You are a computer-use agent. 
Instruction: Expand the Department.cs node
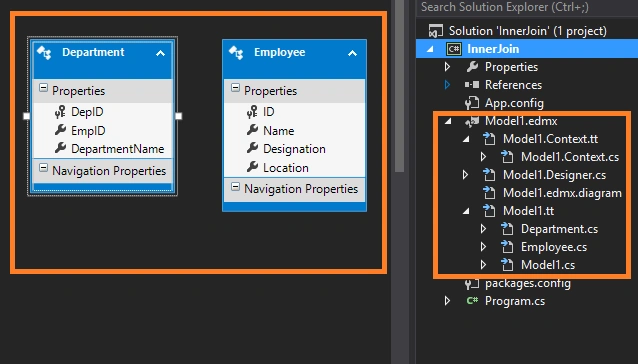point(483,229)
